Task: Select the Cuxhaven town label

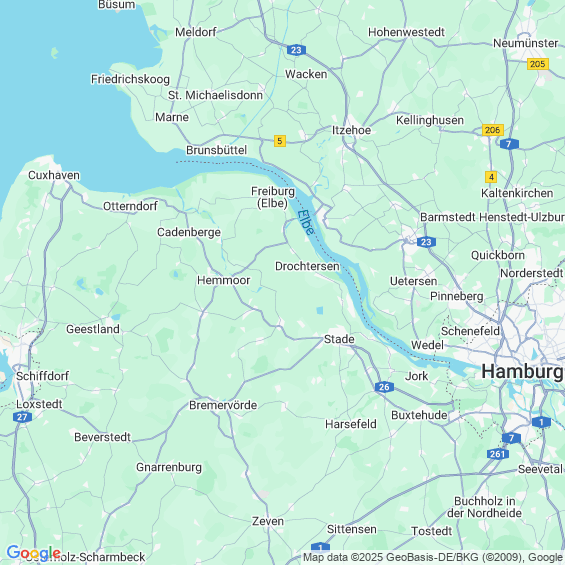Action: click(54, 175)
